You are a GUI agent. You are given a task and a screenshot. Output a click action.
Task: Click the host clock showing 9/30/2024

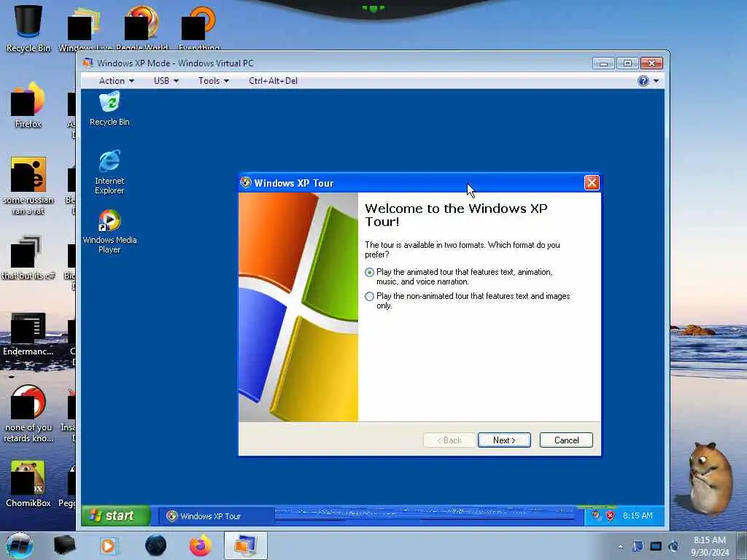[710, 546]
